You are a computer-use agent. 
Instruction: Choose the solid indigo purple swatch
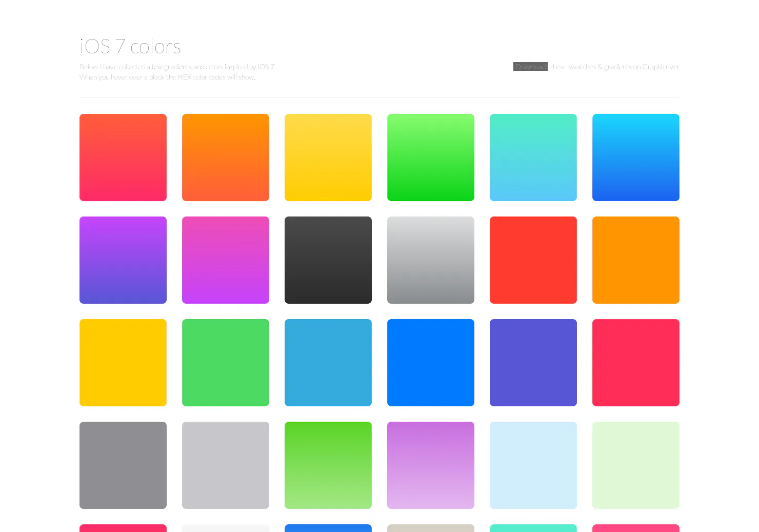click(533, 363)
